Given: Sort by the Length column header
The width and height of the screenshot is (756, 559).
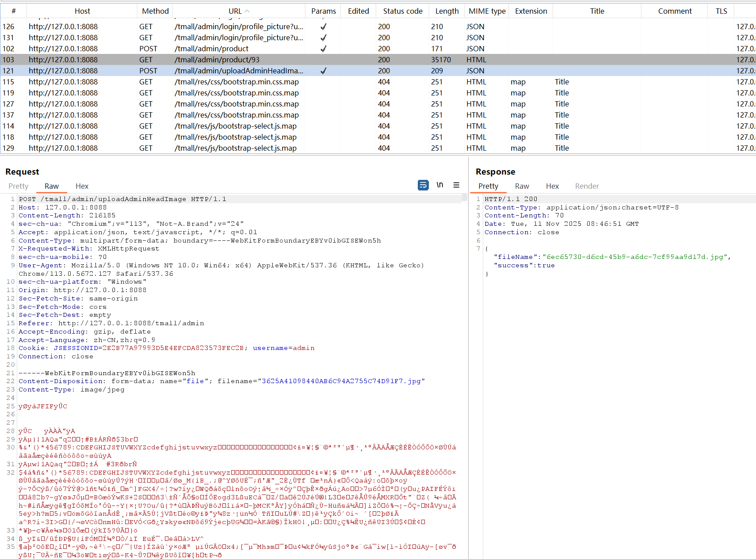Looking at the screenshot, I should pyautogui.click(x=447, y=11).
